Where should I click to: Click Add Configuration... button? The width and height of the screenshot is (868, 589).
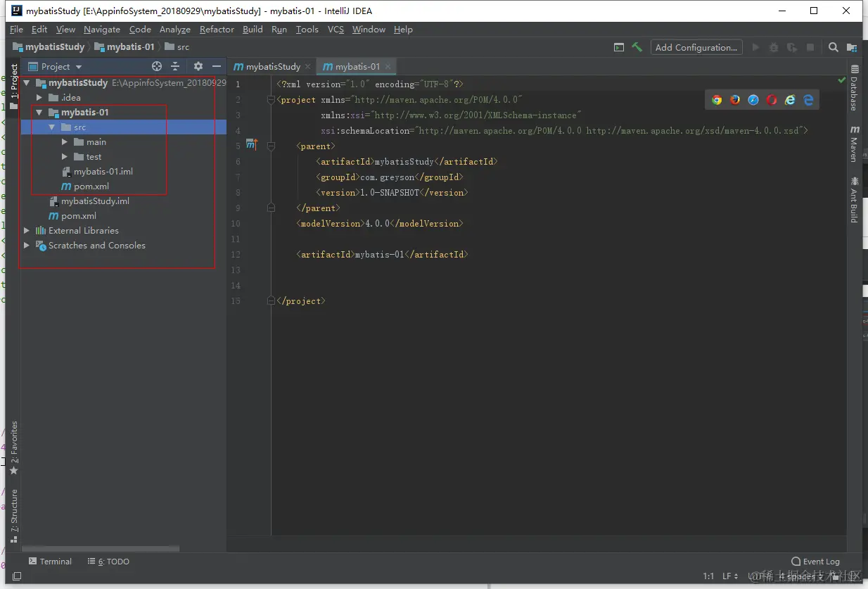(696, 47)
